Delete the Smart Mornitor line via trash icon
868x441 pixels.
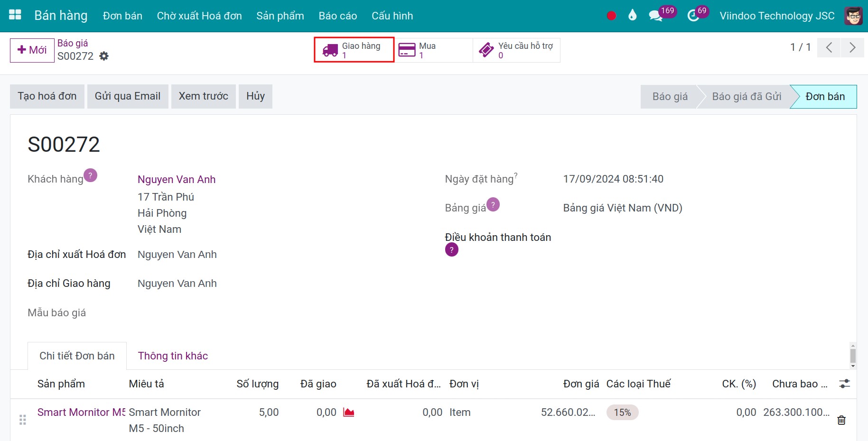(841, 420)
